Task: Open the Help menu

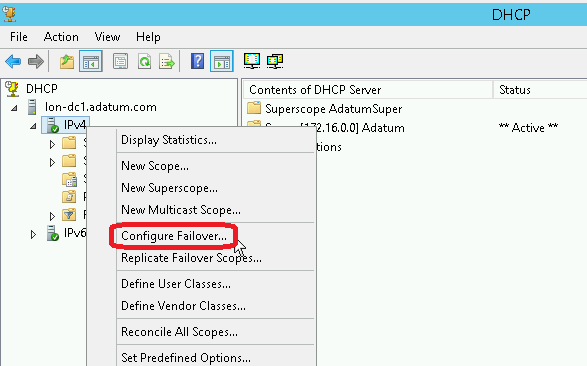Action: click(148, 37)
